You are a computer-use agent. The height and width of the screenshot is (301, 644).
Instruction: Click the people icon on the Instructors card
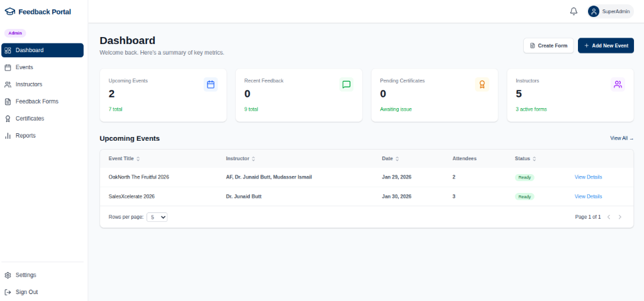pos(618,85)
